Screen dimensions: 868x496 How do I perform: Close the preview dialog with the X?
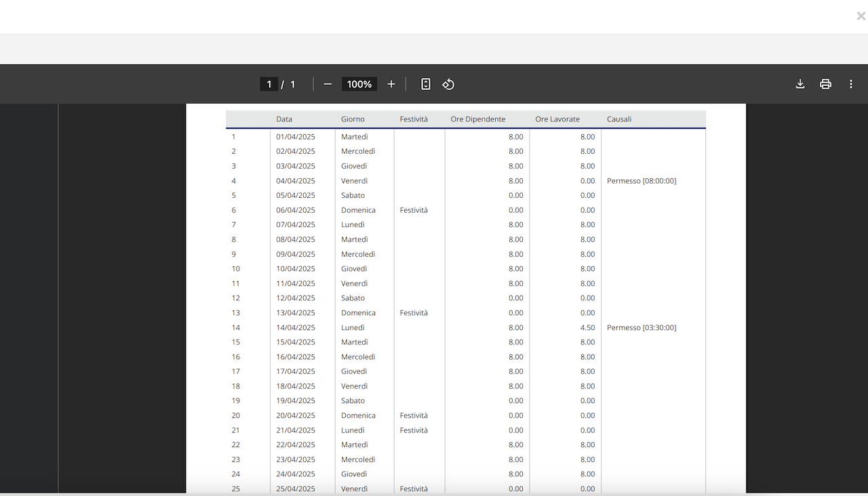click(x=861, y=16)
